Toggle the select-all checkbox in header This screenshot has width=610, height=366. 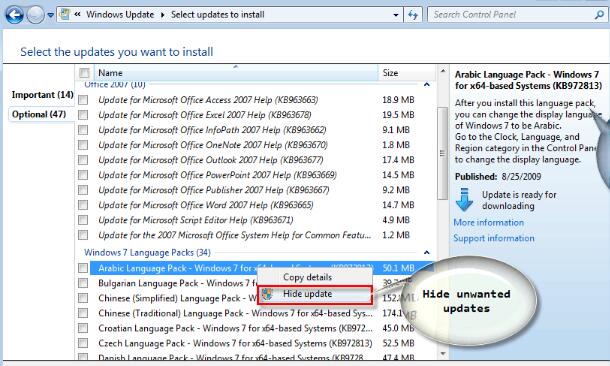[84, 73]
